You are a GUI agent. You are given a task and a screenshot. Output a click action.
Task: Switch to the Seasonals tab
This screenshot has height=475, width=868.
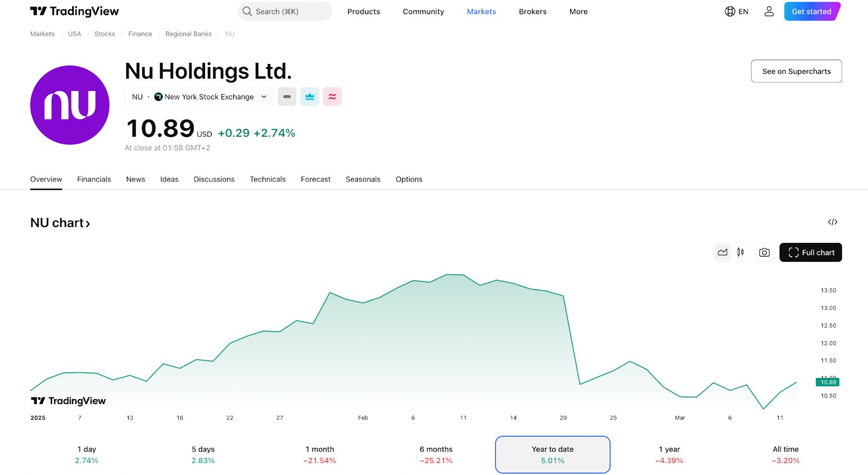[x=363, y=179]
